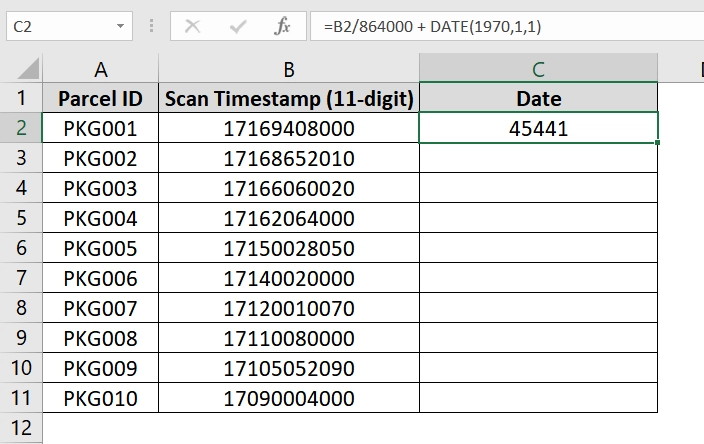This screenshot has height=444, width=704.
Task: Open the Insert Function fx dialog
Action: click(x=282, y=26)
